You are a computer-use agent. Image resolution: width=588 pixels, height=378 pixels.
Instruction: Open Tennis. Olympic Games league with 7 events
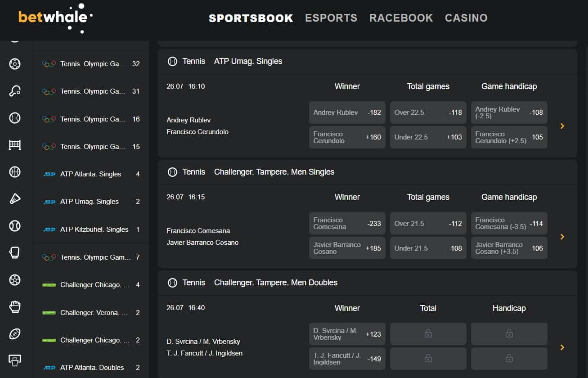click(91, 257)
